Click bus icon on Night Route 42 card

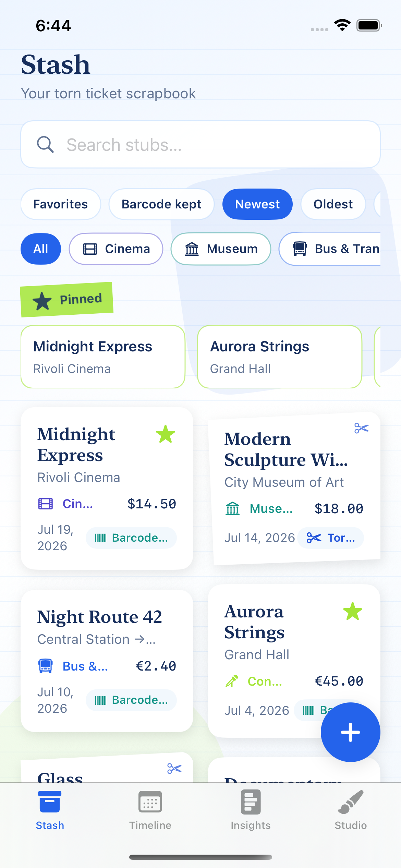tap(45, 666)
